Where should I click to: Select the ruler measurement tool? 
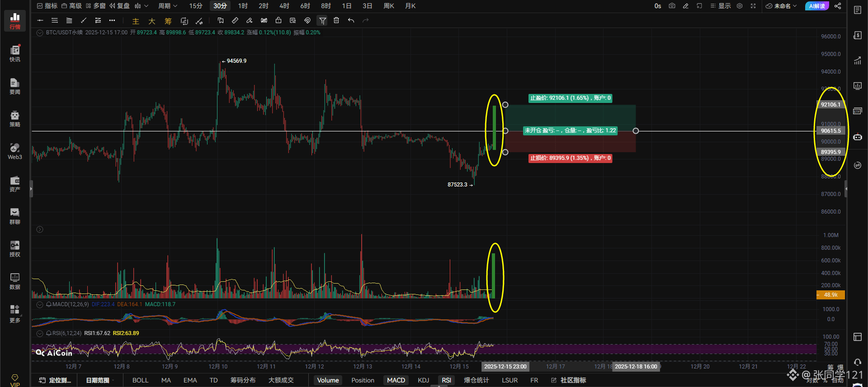(x=235, y=20)
